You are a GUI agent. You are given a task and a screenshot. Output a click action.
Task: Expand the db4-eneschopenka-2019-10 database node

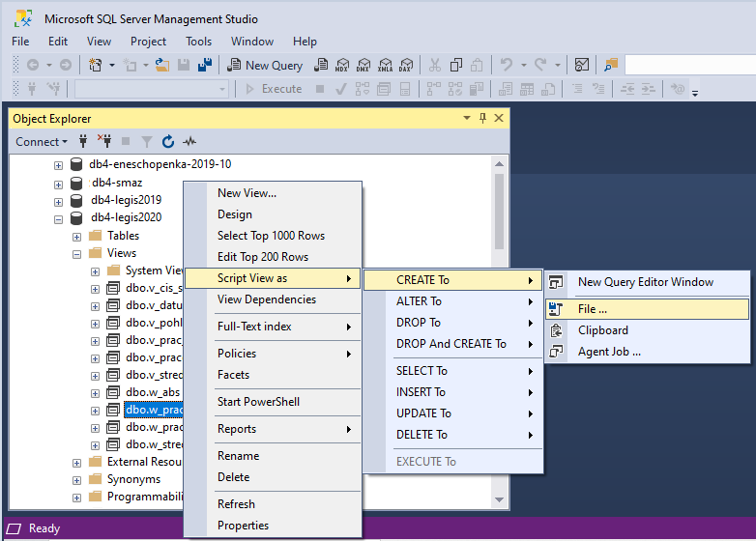(x=58, y=166)
